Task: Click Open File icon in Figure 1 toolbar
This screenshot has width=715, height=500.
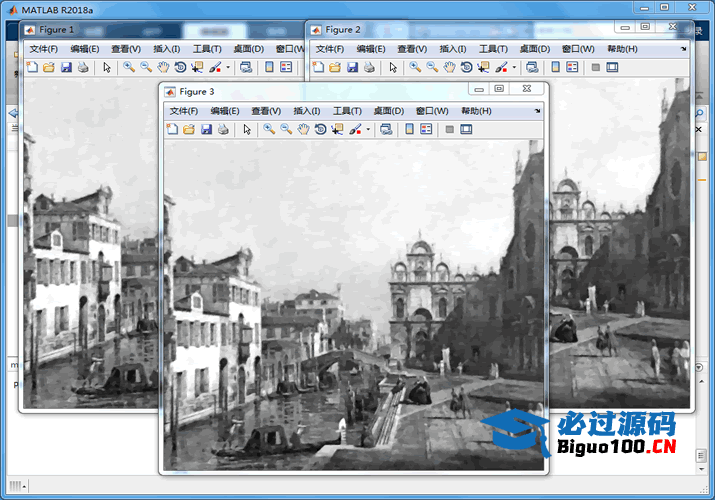Action: coord(48,67)
